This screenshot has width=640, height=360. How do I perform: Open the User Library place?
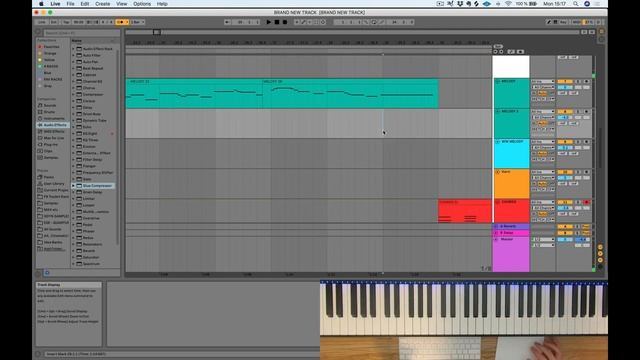53,184
